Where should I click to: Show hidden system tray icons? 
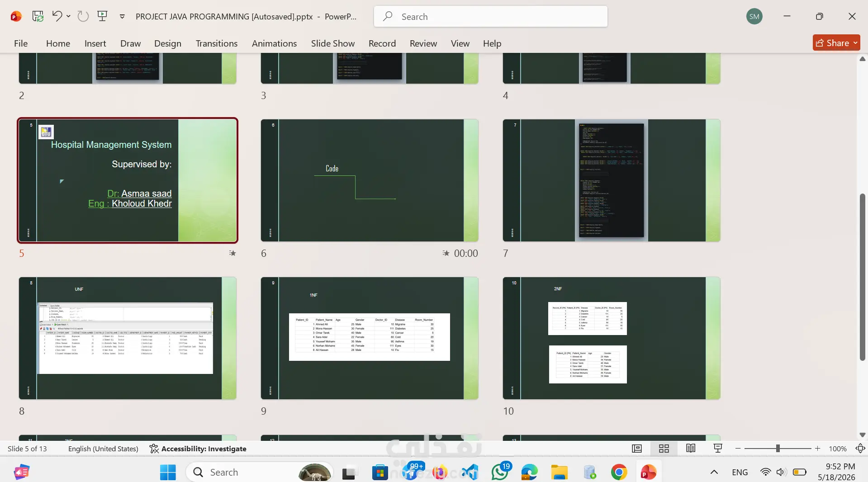714,473
